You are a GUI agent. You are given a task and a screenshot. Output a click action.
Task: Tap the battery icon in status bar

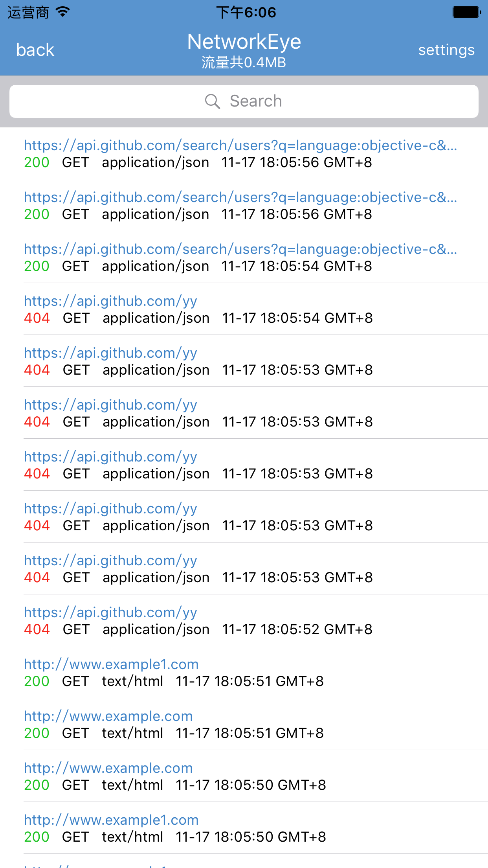(466, 12)
